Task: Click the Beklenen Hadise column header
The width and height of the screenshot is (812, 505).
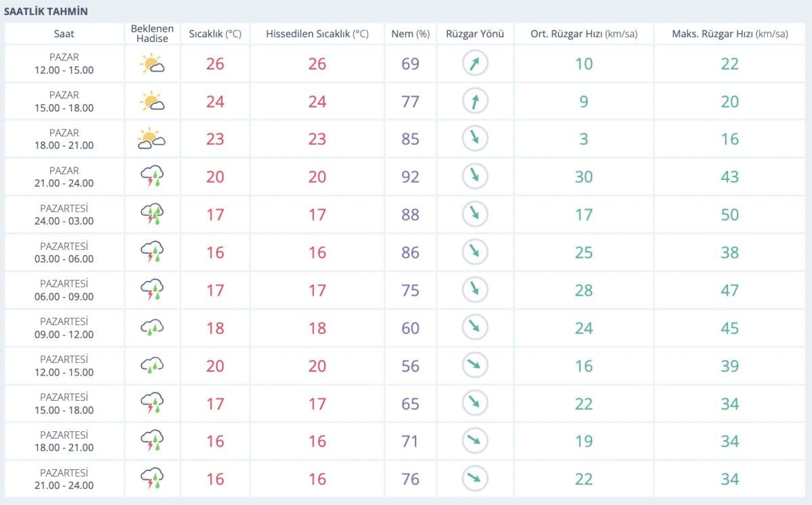Action: click(152, 34)
